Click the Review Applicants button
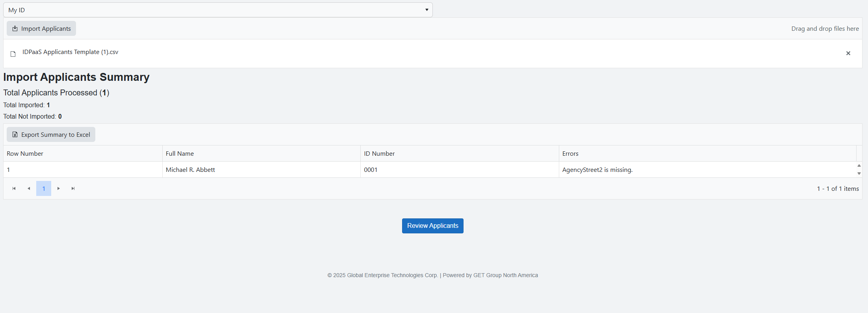868x313 pixels. [432, 226]
